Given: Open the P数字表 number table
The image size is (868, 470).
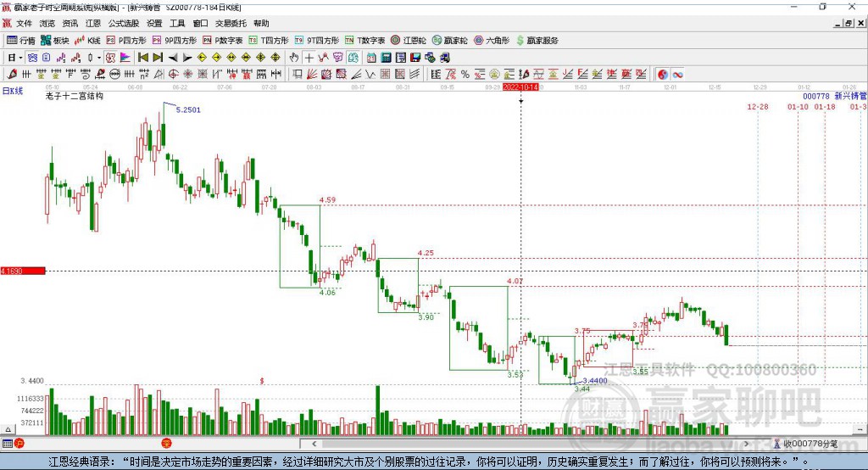Looking at the screenshot, I should (x=223, y=41).
